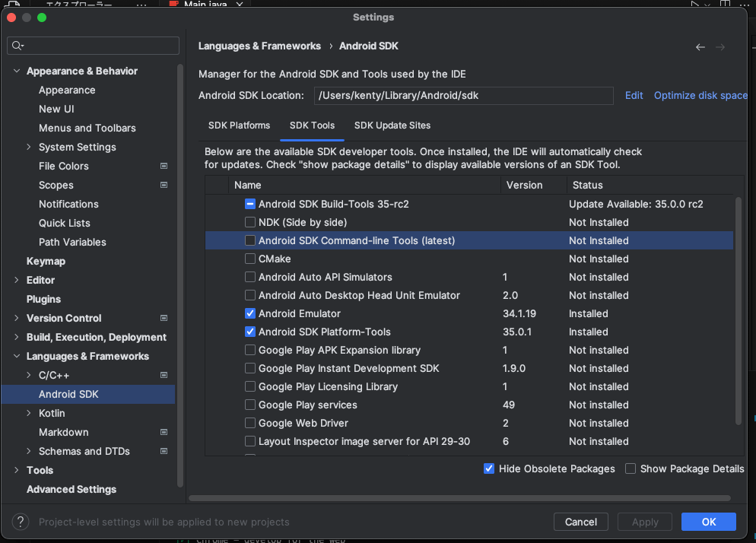This screenshot has height=543, width=756.
Task: Open New UI settings page
Action: (x=56, y=109)
